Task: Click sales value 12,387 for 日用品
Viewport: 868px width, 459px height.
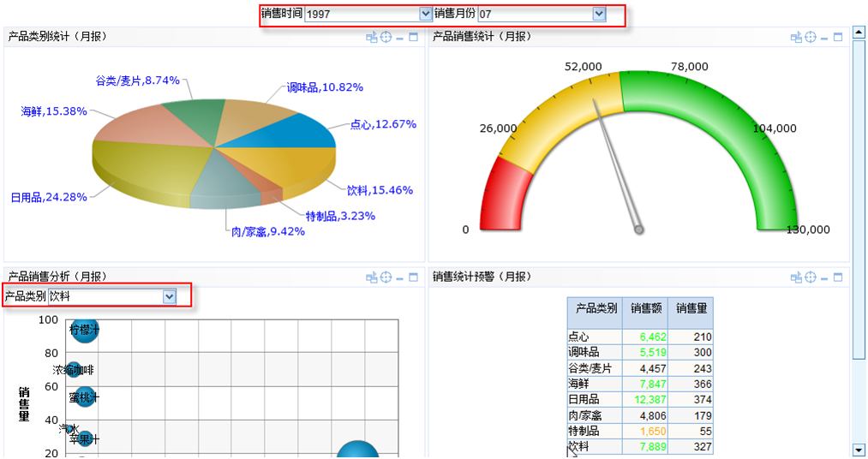Action: click(x=650, y=399)
